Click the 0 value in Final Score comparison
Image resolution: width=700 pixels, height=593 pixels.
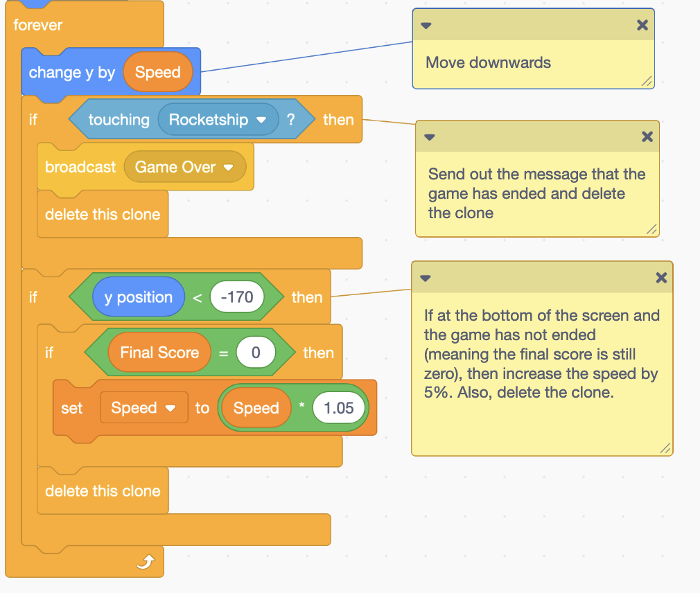[x=255, y=353]
